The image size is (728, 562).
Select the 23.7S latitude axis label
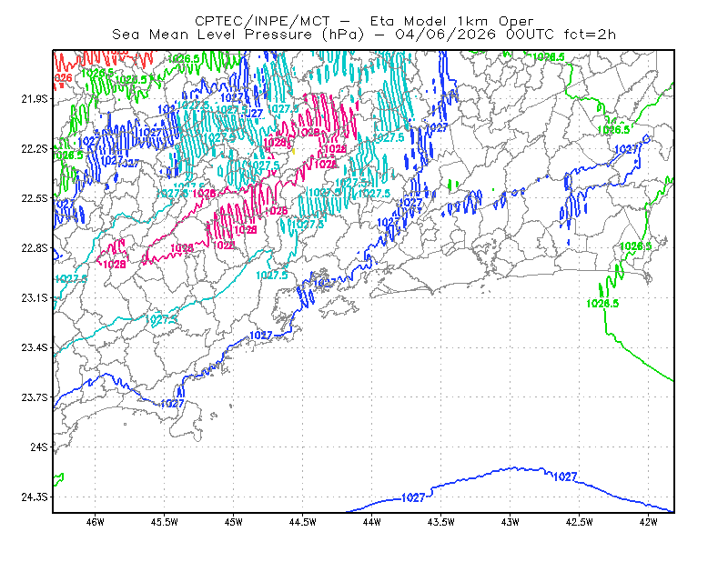click(35, 397)
